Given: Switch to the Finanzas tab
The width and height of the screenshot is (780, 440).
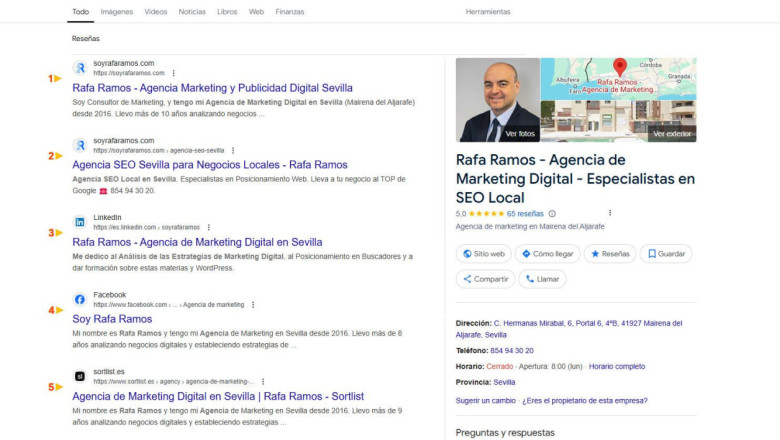Looking at the screenshot, I should 290,11.
